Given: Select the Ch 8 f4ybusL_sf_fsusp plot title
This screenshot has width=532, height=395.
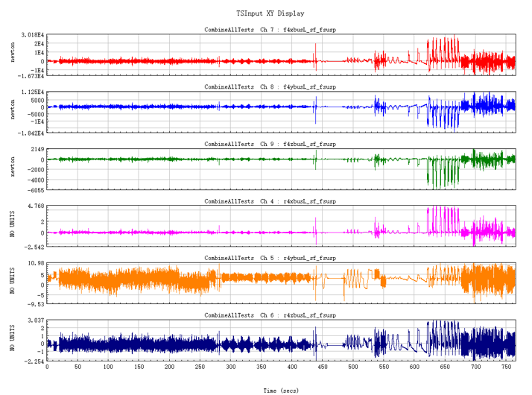Looking at the screenshot, I should click(x=270, y=87).
